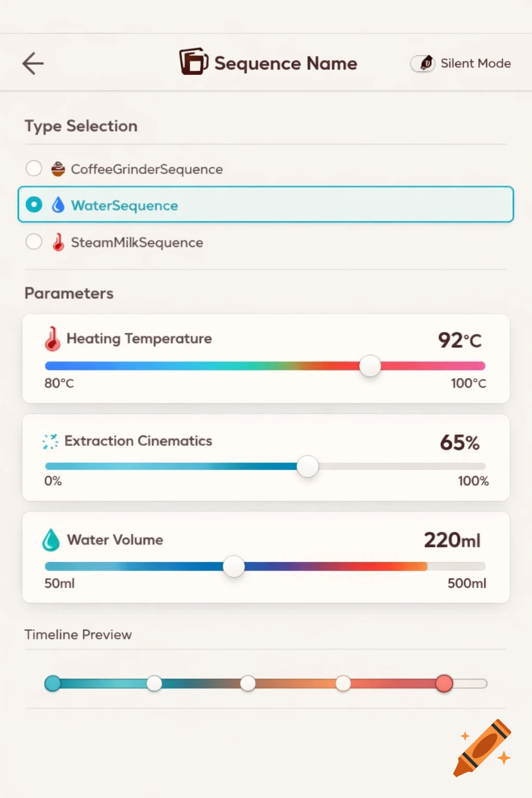This screenshot has height=798, width=532.
Task: Open the Timeline Preview section
Action: tap(78, 634)
